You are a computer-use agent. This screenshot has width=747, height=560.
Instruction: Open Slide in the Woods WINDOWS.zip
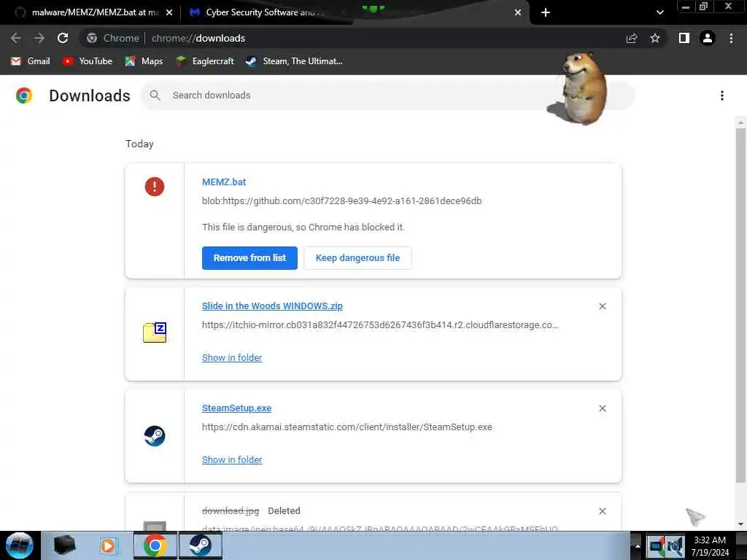[x=272, y=306]
